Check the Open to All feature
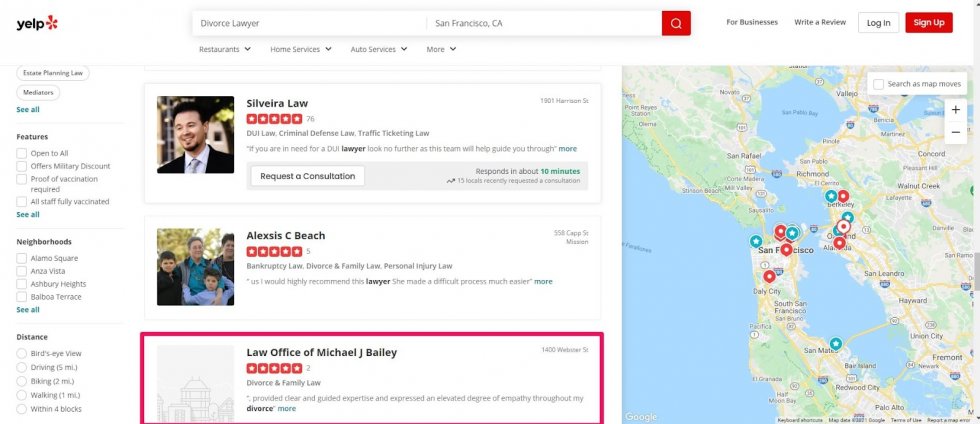Viewport: 980px width, 424px height. (x=22, y=153)
